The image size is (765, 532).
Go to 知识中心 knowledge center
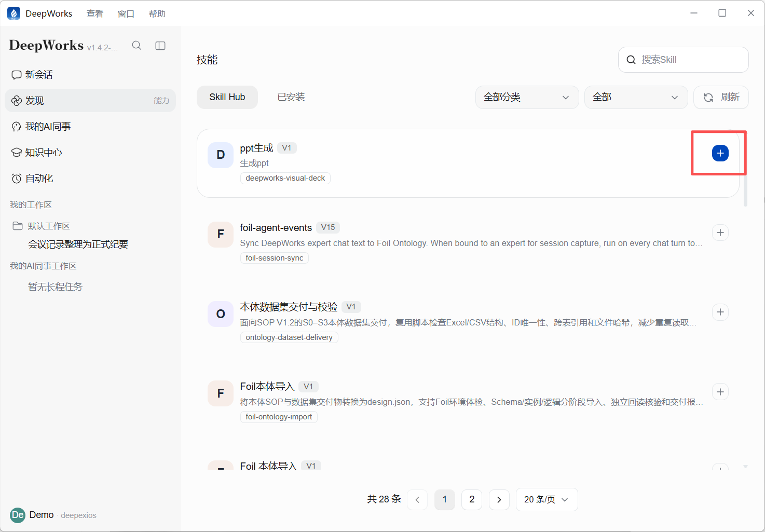[90, 153]
